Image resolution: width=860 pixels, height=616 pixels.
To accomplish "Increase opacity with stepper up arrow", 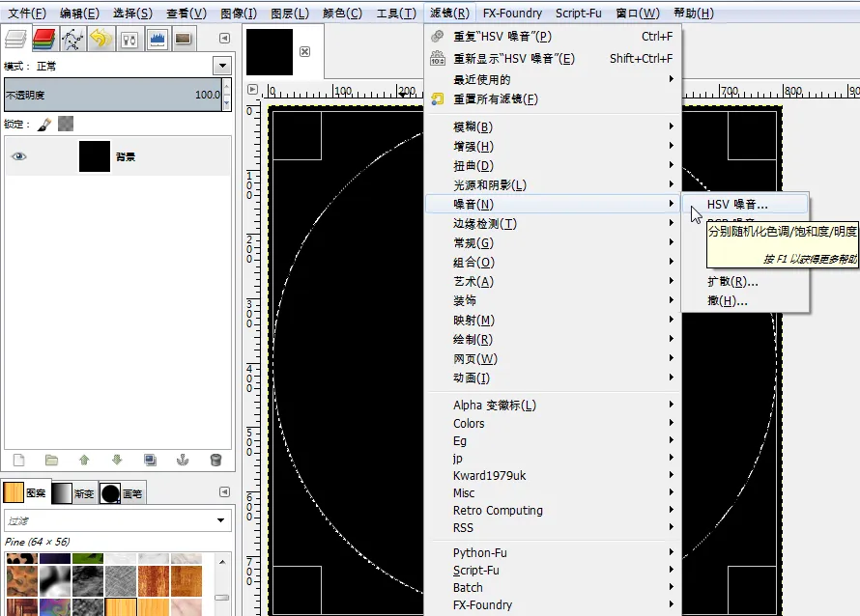I will [x=226, y=87].
